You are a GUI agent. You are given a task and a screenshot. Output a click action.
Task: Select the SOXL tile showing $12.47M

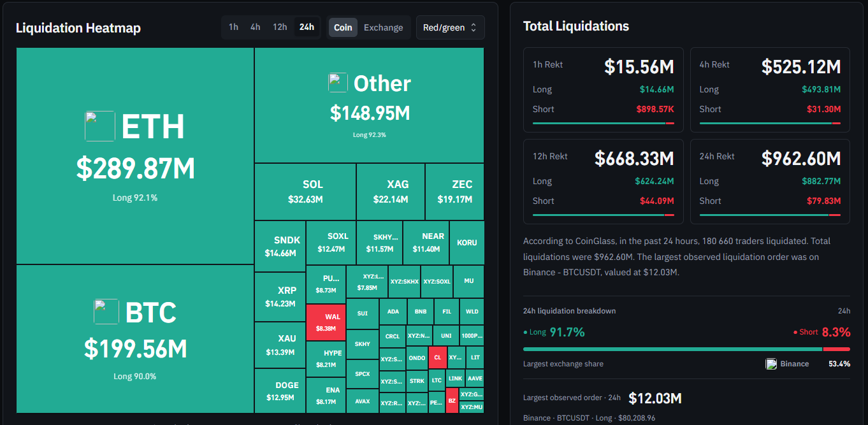click(331, 243)
